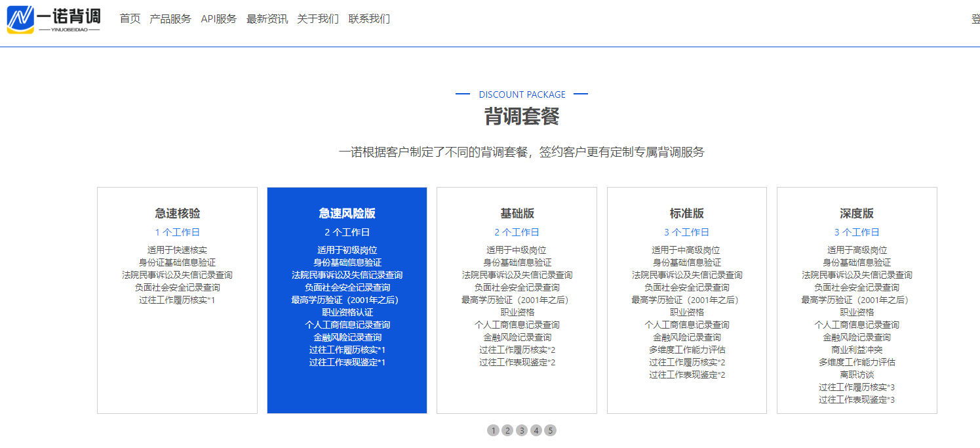Click 过往工作表现鉴定*1 in 急速风险版 card

[347, 362]
